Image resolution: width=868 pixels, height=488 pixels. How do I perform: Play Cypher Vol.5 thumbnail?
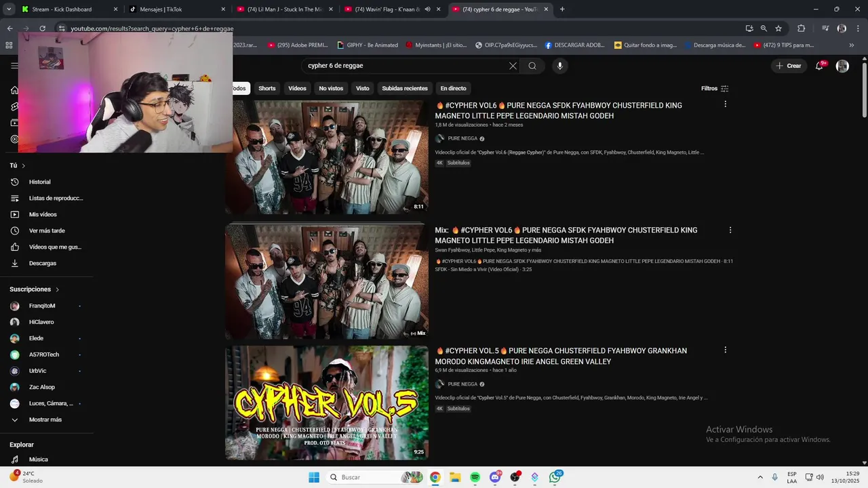point(327,403)
